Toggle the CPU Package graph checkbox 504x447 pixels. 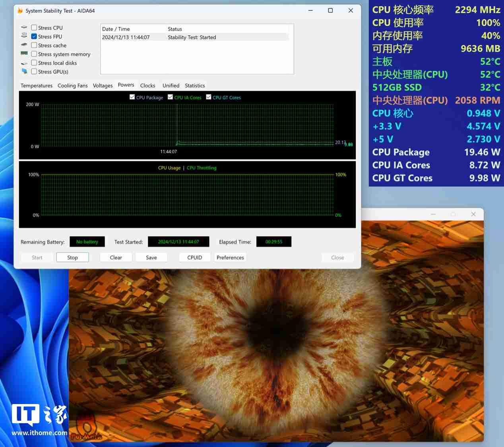point(132,97)
